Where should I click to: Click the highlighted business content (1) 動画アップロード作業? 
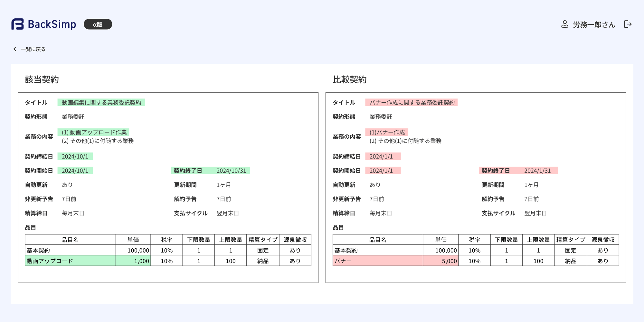point(95,132)
